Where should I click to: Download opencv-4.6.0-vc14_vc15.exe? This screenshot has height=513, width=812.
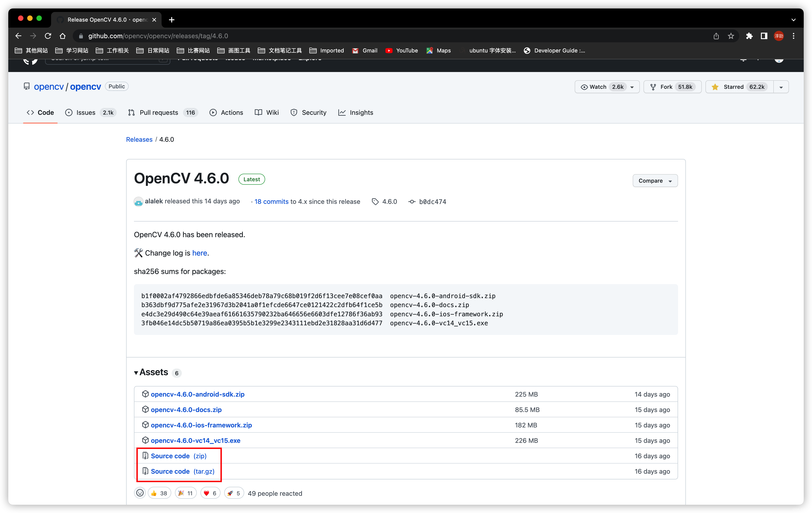196,441
